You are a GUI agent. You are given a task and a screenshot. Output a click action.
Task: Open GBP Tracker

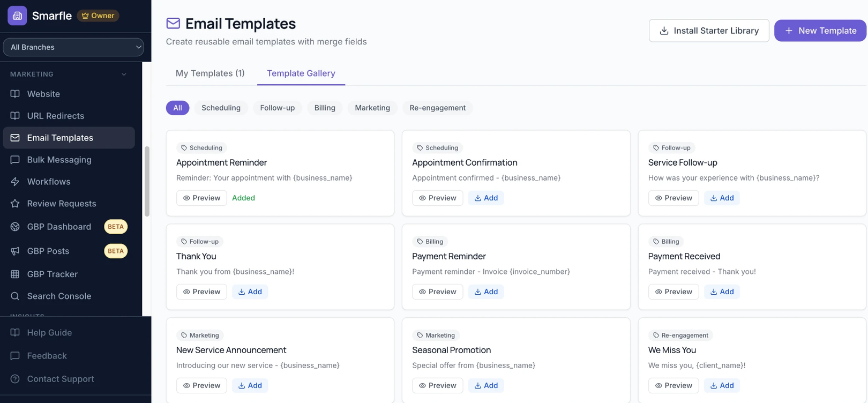(x=69, y=274)
